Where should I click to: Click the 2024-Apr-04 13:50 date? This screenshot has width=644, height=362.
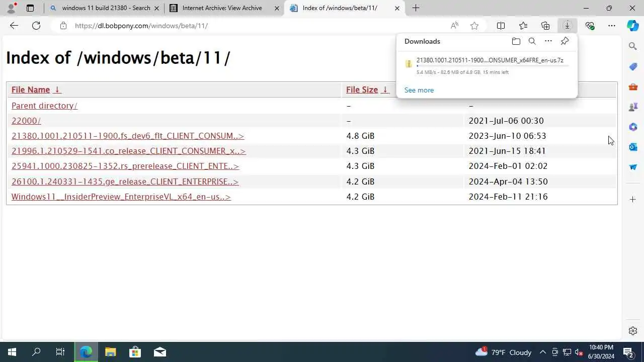(x=508, y=182)
